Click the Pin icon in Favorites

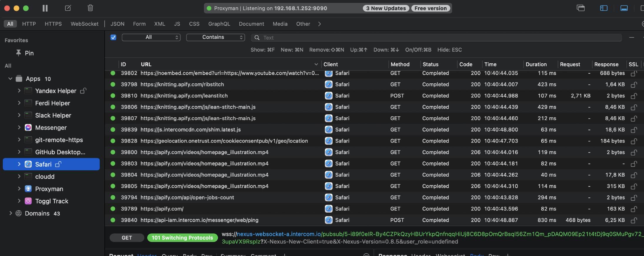point(19,53)
